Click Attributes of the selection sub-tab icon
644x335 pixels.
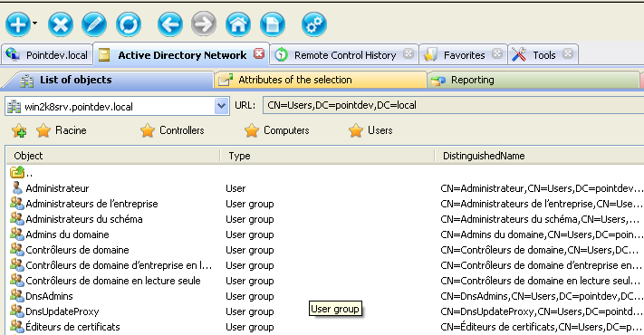[226, 80]
